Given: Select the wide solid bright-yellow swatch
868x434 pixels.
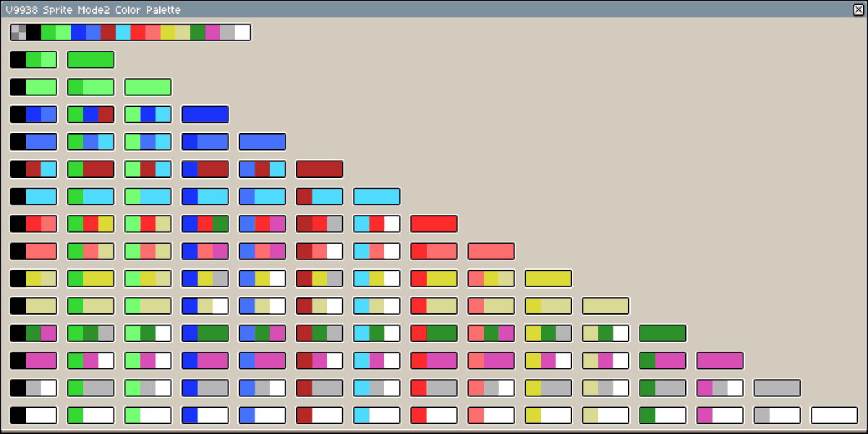Looking at the screenshot, I should pos(548,279).
